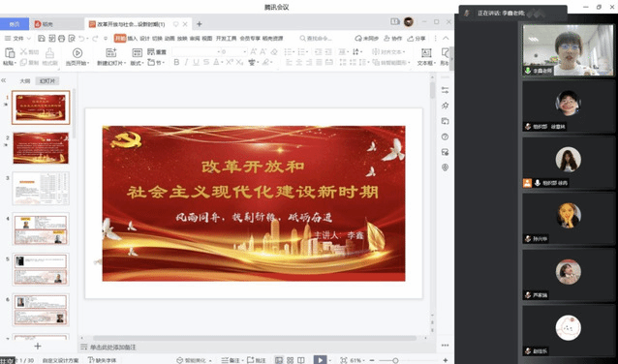Insert a text box (文本框) from ribbon
This screenshot has width=618, height=364.
[426, 56]
